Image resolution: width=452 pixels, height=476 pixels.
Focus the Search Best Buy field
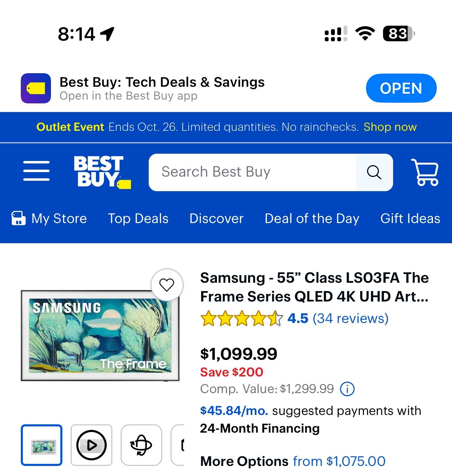click(x=252, y=172)
